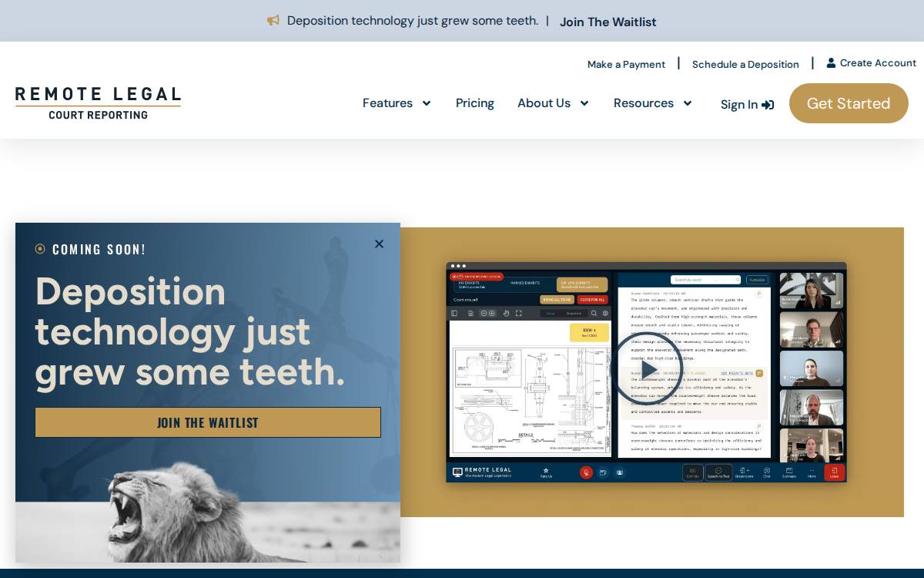Click Create Account with person icon
The image size is (924, 578).
[x=871, y=63]
